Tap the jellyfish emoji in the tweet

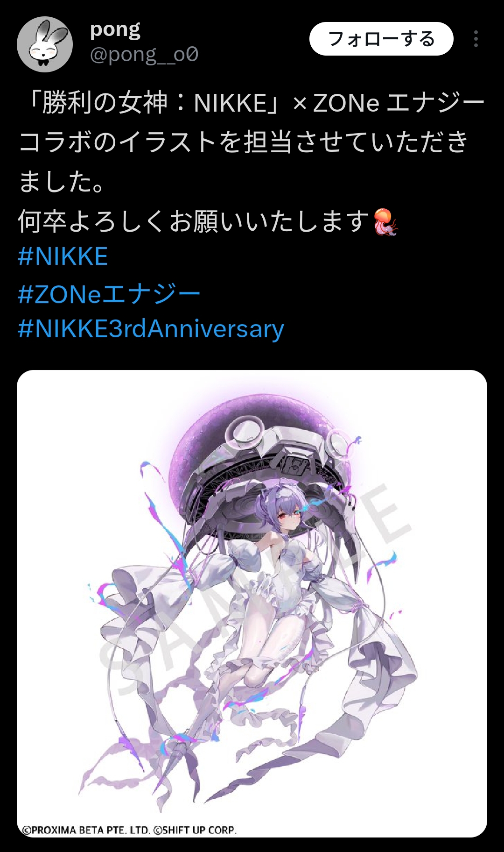(x=385, y=221)
